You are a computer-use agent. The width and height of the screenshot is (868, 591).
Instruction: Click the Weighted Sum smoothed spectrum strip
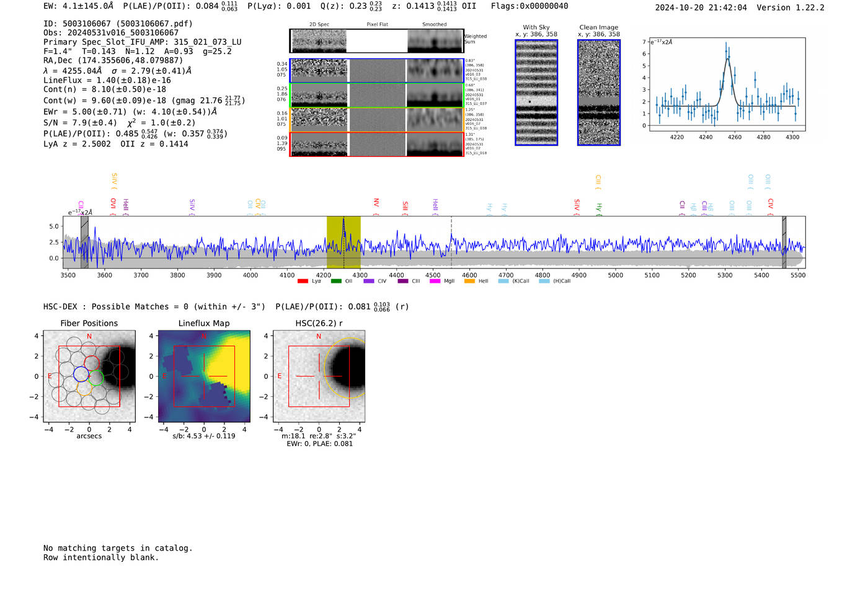[435, 41]
